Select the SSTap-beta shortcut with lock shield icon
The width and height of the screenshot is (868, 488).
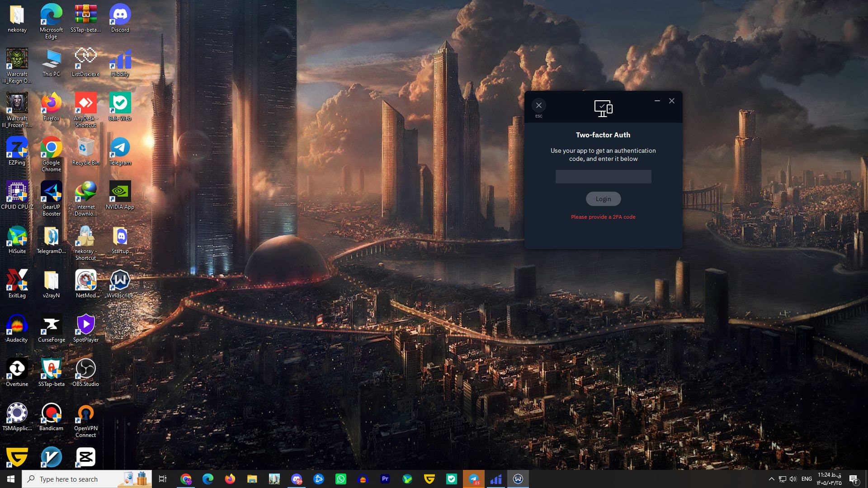(x=51, y=373)
